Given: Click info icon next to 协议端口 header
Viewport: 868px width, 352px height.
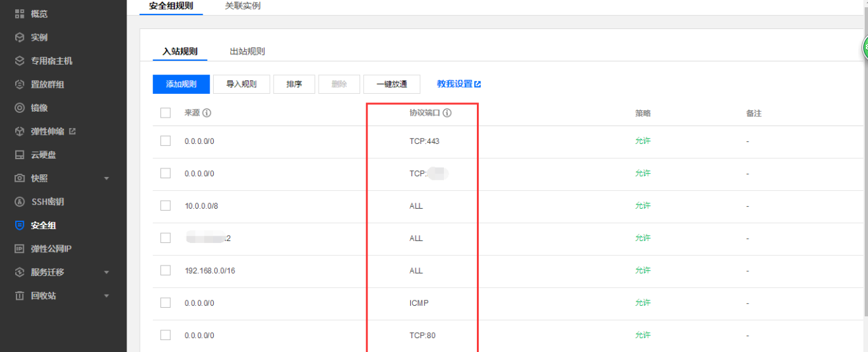Looking at the screenshot, I should pyautogui.click(x=447, y=113).
